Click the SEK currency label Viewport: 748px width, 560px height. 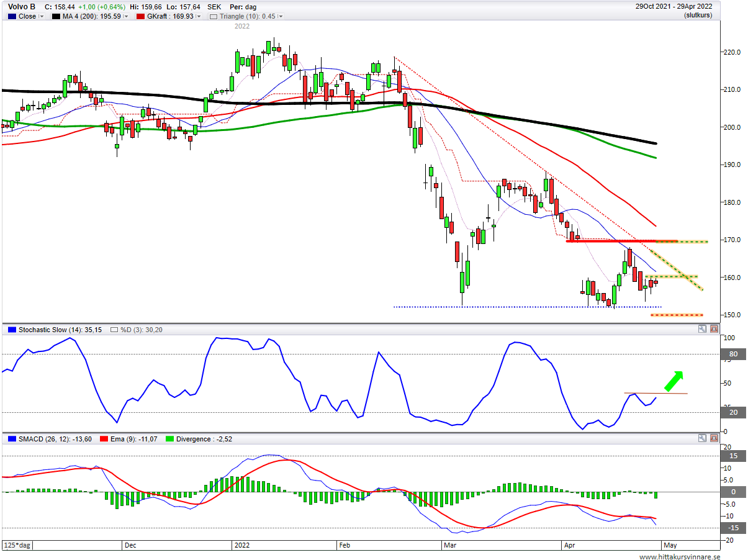click(x=215, y=7)
